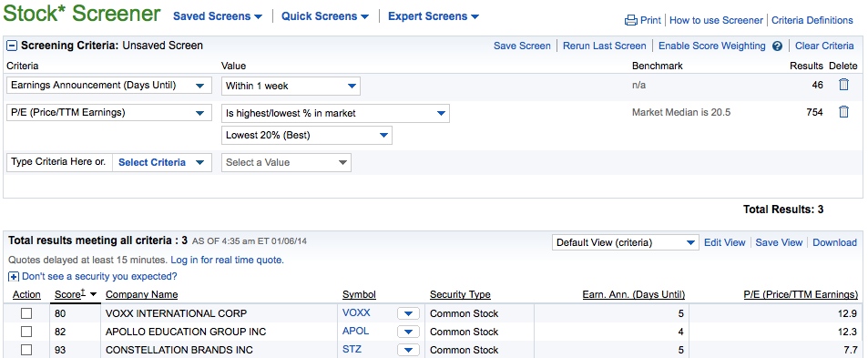Viewport: 868px width, 358px height.
Task: Open the Earnings Announcement criteria dropdown
Action: pos(109,86)
